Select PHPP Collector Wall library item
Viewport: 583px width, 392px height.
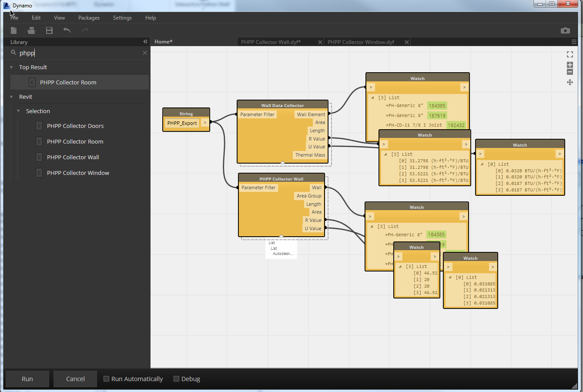tap(73, 157)
